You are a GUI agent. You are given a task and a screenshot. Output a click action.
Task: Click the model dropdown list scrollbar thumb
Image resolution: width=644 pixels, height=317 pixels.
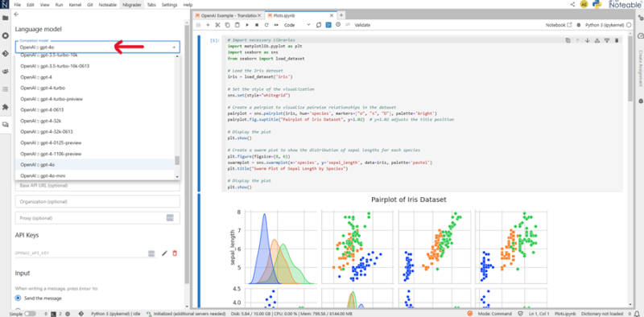tap(177, 160)
